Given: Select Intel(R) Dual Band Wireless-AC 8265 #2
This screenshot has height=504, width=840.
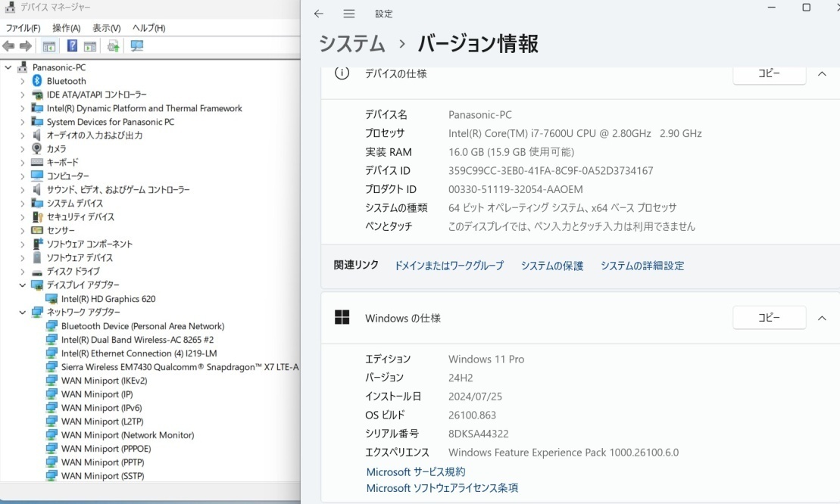Looking at the screenshot, I should click(x=137, y=340).
